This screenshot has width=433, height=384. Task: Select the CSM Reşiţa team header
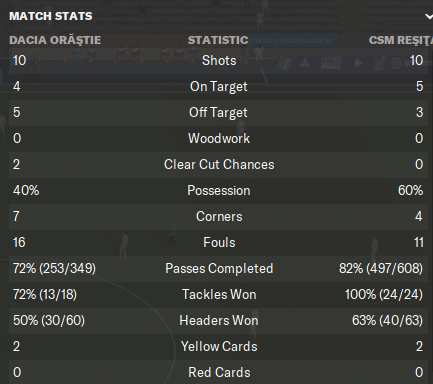click(x=401, y=40)
